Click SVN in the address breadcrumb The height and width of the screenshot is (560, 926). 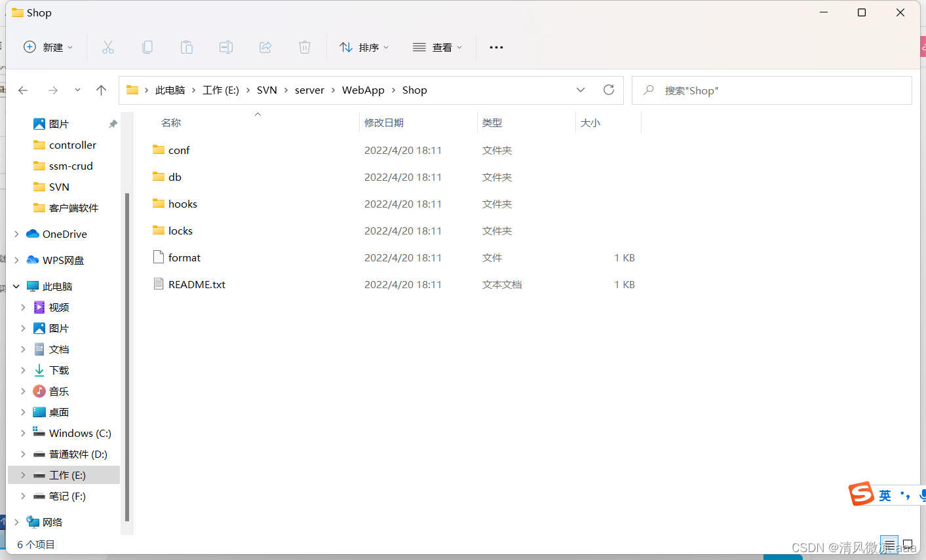pyautogui.click(x=267, y=90)
